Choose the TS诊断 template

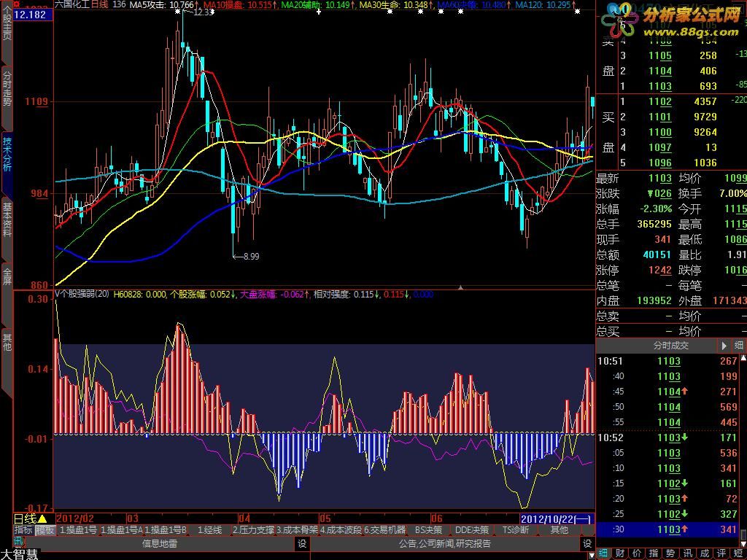(516, 530)
